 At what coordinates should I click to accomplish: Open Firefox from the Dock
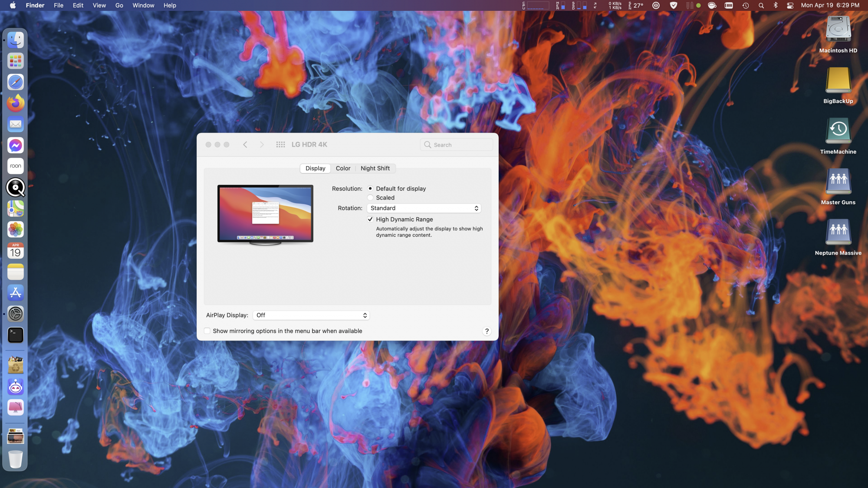point(16,103)
